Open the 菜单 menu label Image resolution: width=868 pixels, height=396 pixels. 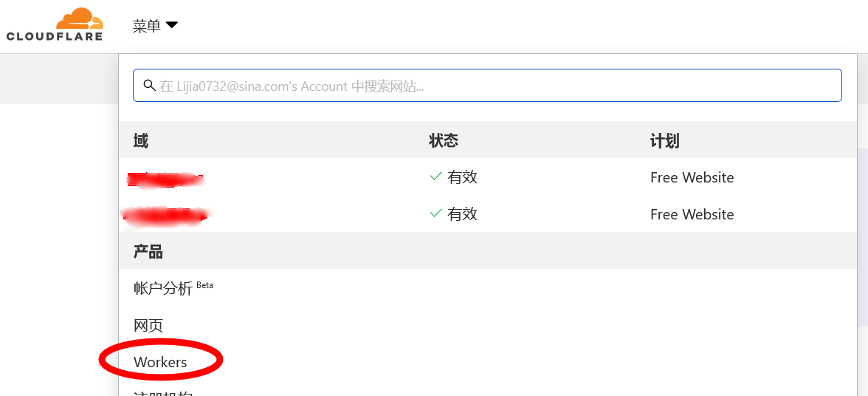[146, 26]
